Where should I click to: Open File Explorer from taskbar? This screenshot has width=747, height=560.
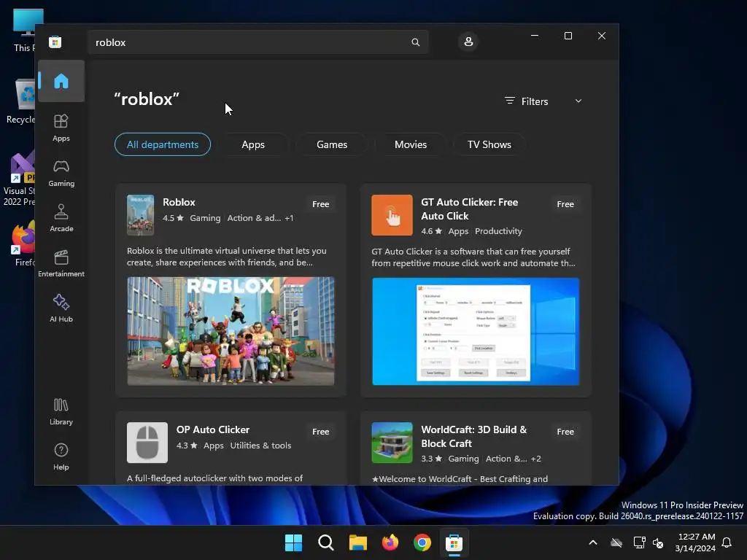coord(357,542)
